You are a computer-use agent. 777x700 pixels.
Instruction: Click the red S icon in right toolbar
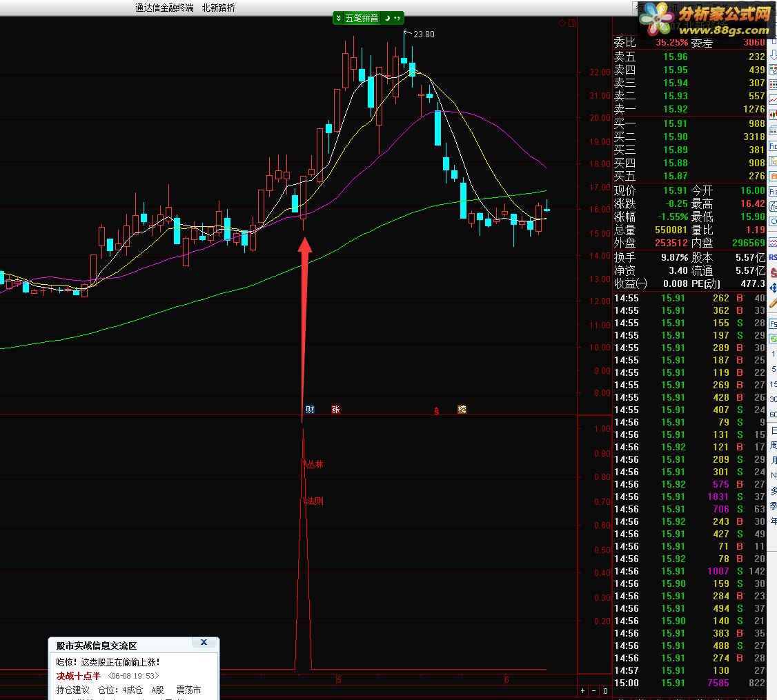click(x=773, y=273)
